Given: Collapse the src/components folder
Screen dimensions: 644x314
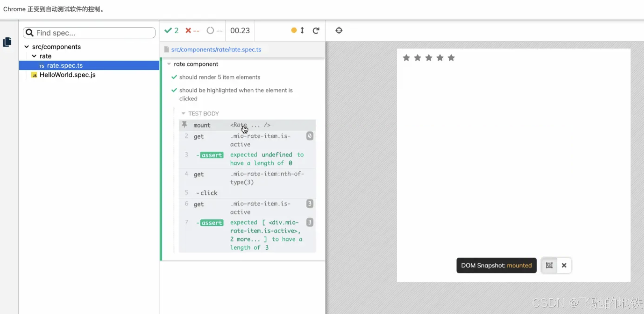Looking at the screenshot, I should 26,47.
